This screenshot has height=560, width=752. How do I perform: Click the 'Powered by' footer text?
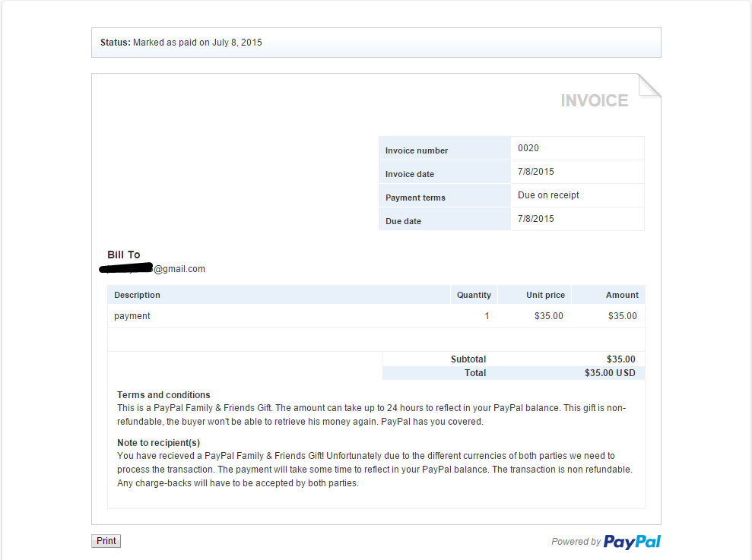[x=576, y=542]
